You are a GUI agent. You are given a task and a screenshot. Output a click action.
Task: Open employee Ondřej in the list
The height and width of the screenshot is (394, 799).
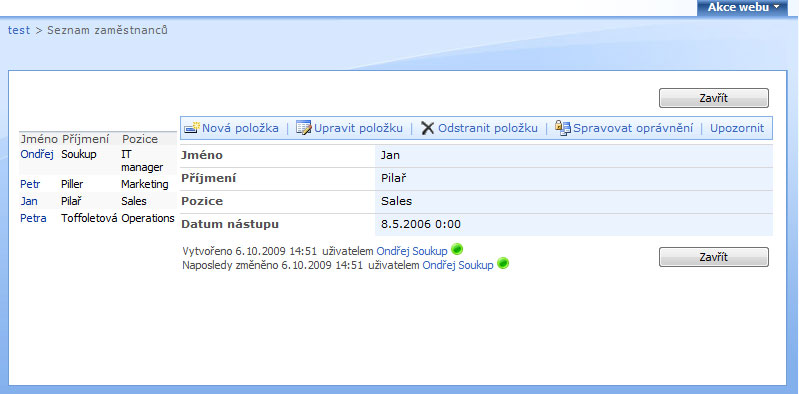coord(37,154)
